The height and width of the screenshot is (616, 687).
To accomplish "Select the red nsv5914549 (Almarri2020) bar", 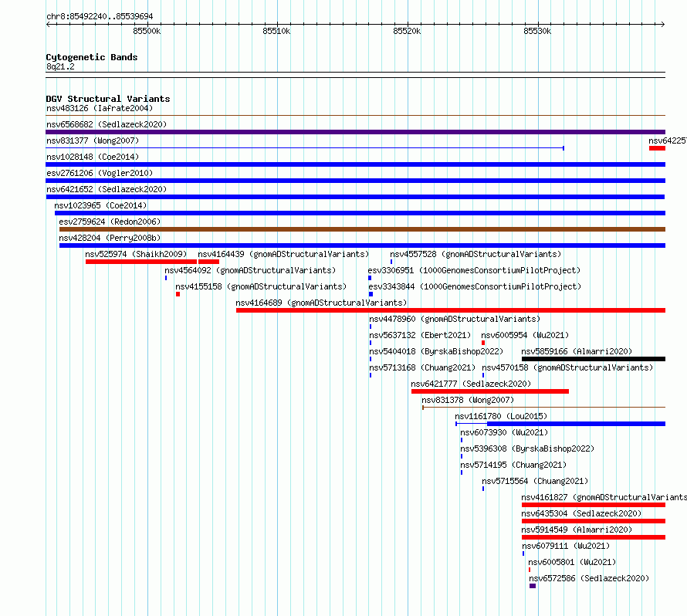I will point(594,537).
